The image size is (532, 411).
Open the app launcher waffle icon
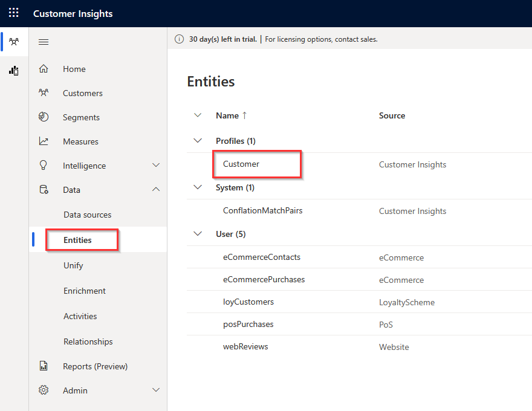point(13,13)
